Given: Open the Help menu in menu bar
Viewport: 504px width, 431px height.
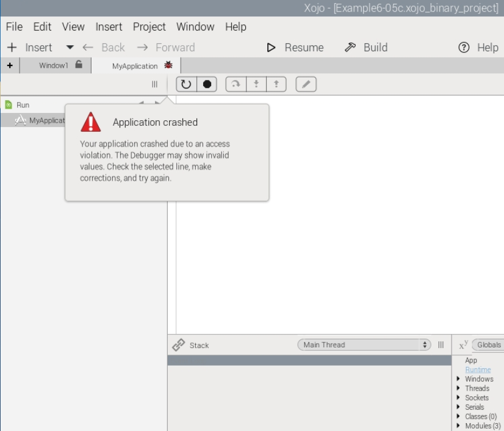Looking at the screenshot, I should [236, 27].
